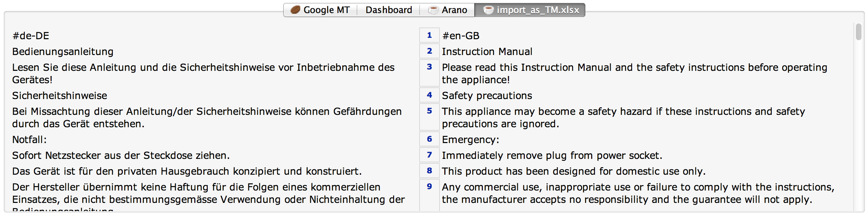Image resolution: width=868 pixels, height=217 pixels.
Task: Select segment number 1 marker
Action: tap(429, 35)
